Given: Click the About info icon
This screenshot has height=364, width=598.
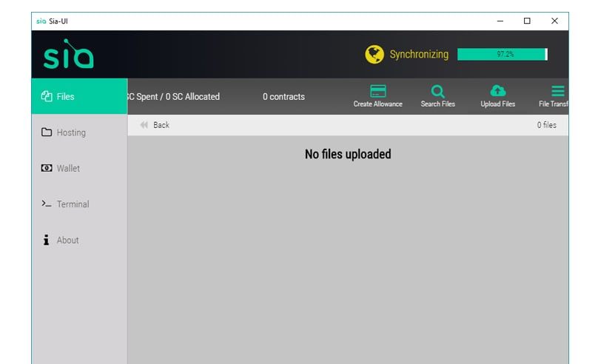Looking at the screenshot, I should pyautogui.click(x=46, y=240).
